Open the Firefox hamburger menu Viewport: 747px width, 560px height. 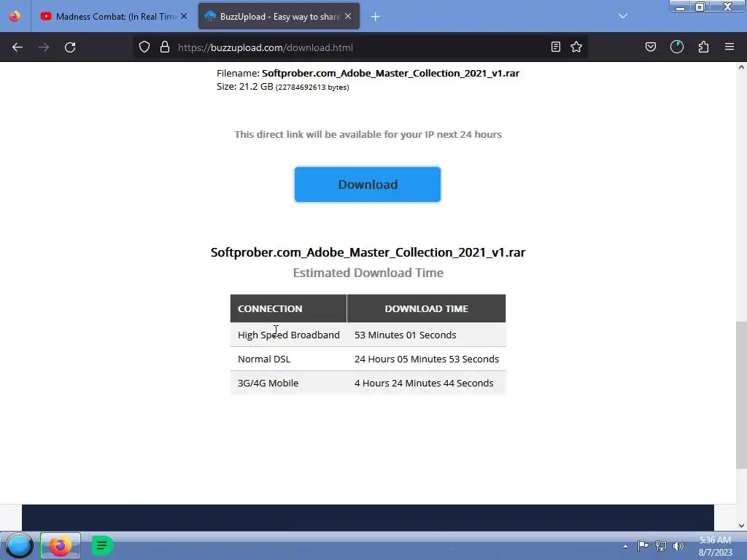[729, 47]
